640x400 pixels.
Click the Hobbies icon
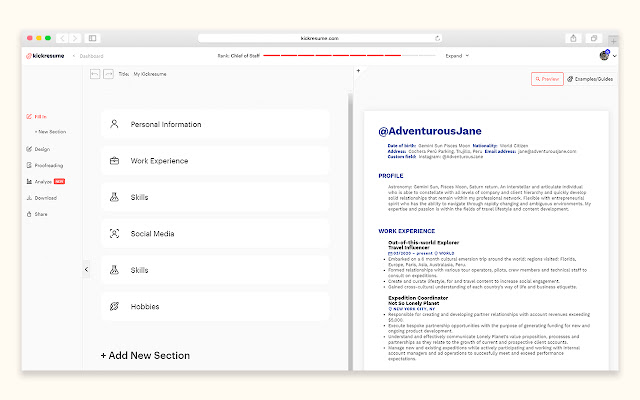(x=114, y=307)
